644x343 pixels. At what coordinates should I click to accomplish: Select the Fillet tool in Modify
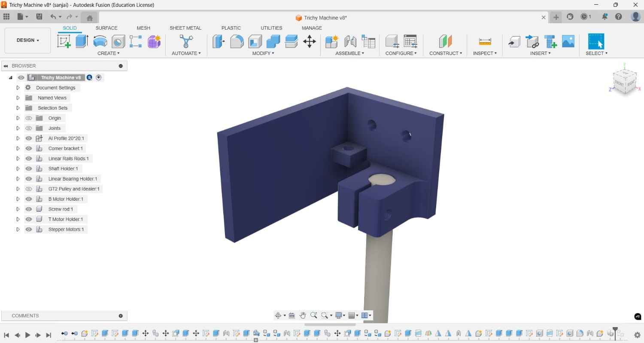(237, 41)
